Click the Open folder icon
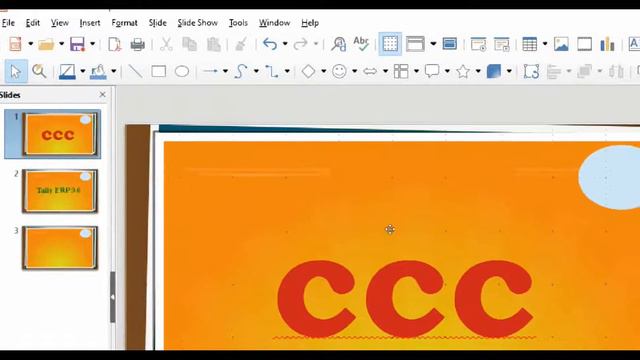The image size is (640, 360). [x=46, y=44]
